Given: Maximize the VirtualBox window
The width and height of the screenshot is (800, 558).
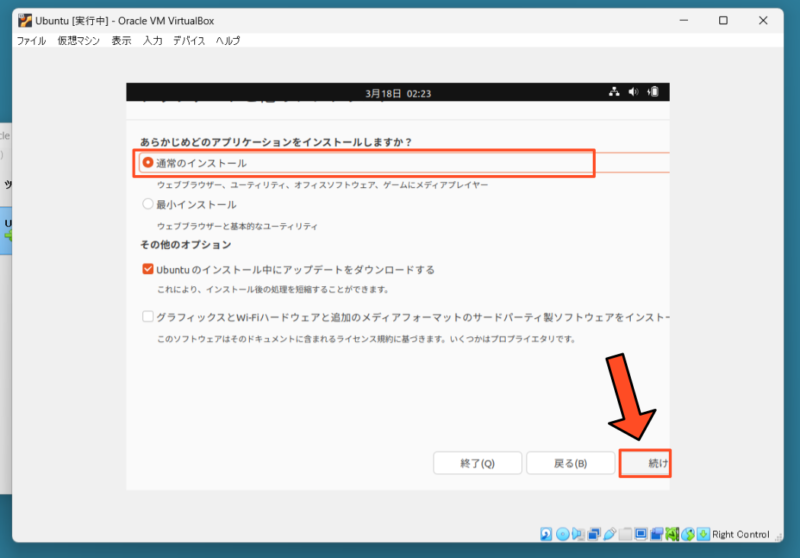Looking at the screenshot, I should [x=723, y=20].
